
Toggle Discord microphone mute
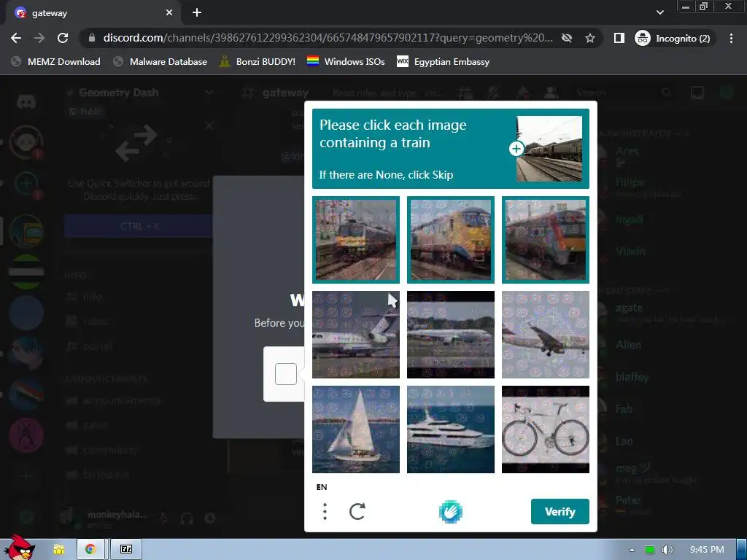pyautogui.click(x=163, y=518)
